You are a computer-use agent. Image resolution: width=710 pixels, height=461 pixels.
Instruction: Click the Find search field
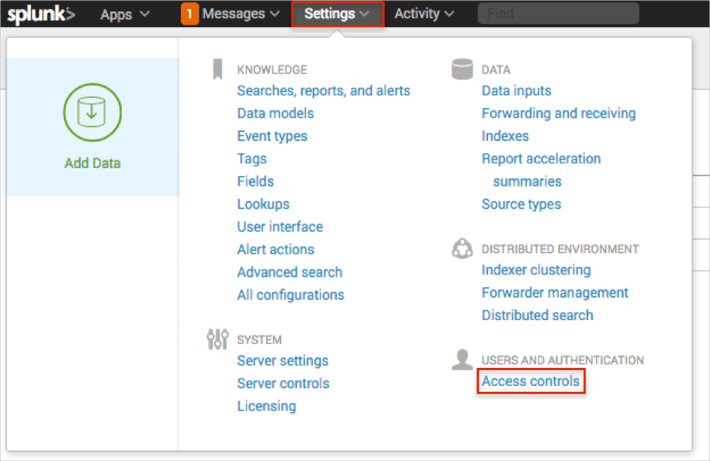(x=558, y=14)
